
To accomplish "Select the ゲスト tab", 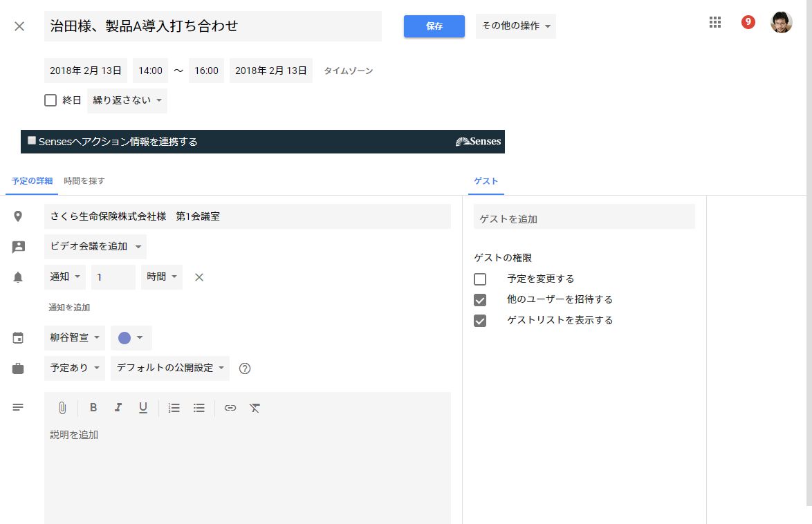I will [x=486, y=181].
